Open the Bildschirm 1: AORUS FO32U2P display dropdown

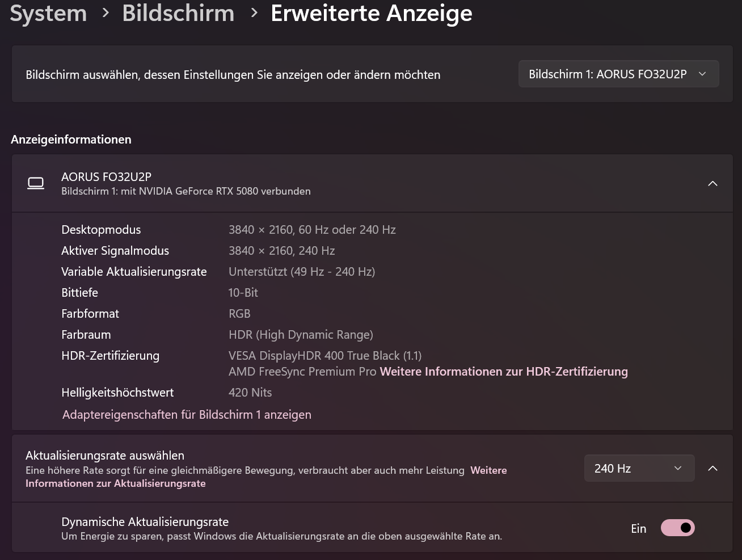pyautogui.click(x=618, y=74)
